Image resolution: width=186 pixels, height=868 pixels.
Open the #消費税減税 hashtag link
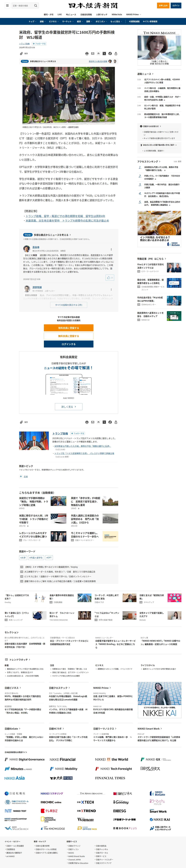[134, 22]
